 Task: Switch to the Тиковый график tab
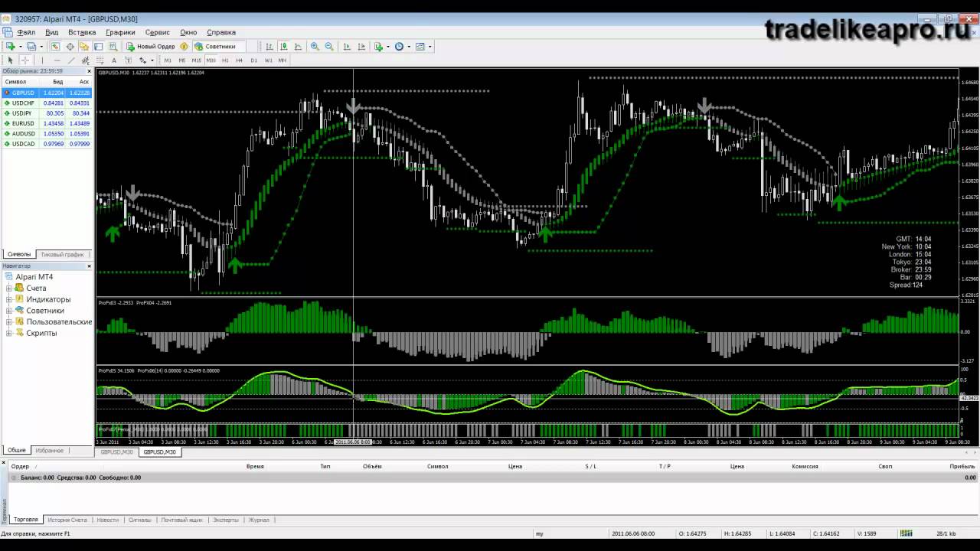[x=62, y=254]
